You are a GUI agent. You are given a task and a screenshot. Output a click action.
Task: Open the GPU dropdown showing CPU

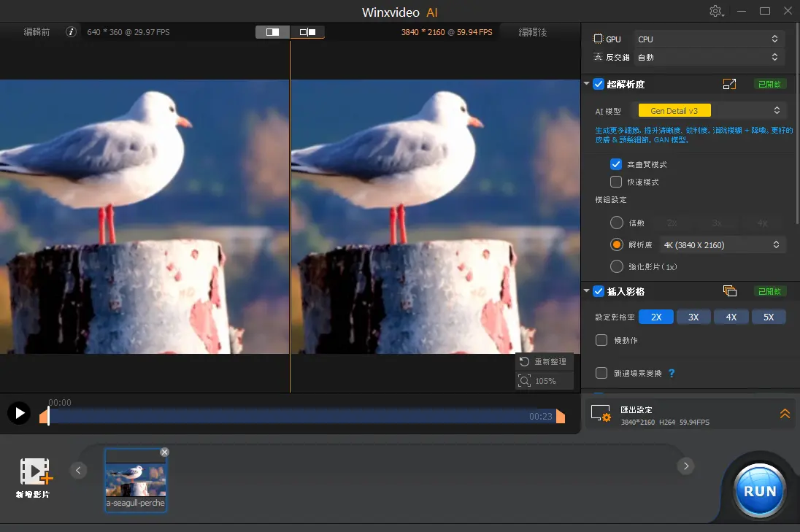click(x=708, y=39)
